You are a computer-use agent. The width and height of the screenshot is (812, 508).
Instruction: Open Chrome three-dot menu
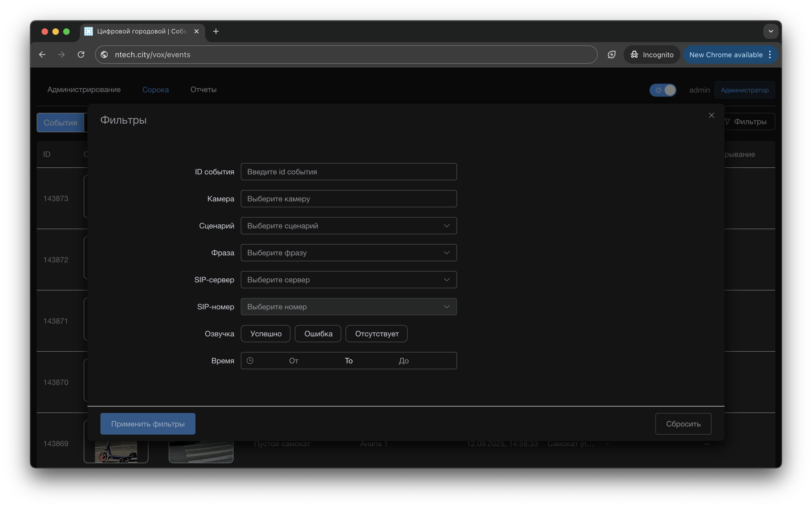point(770,55)
